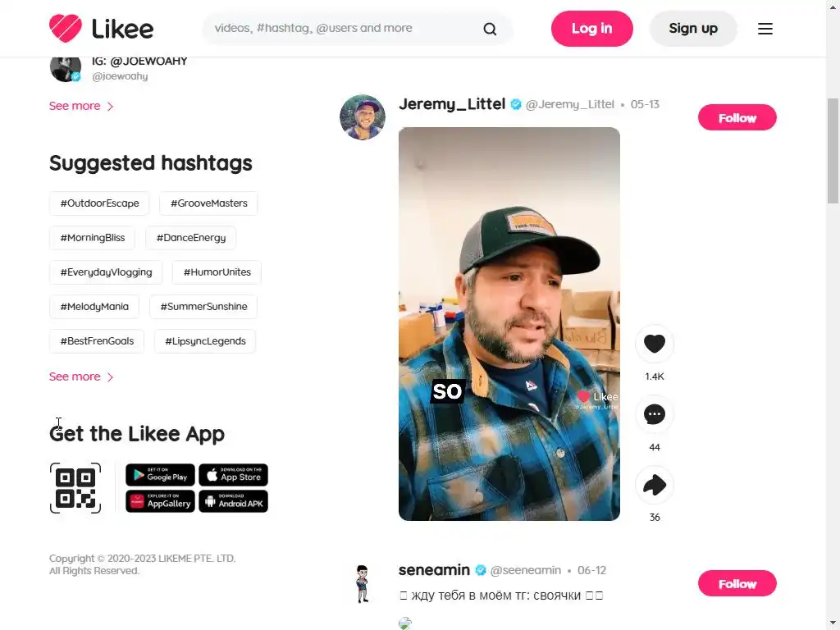Viewport: 840px width, 630px height.
Task: Click the Likee heart logo
Action: tap(66, 29)
